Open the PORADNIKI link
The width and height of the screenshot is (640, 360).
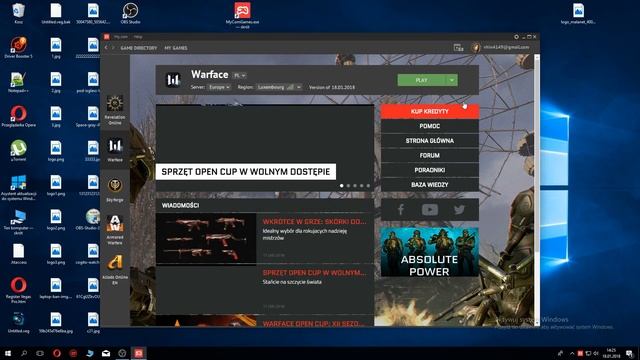430,170
